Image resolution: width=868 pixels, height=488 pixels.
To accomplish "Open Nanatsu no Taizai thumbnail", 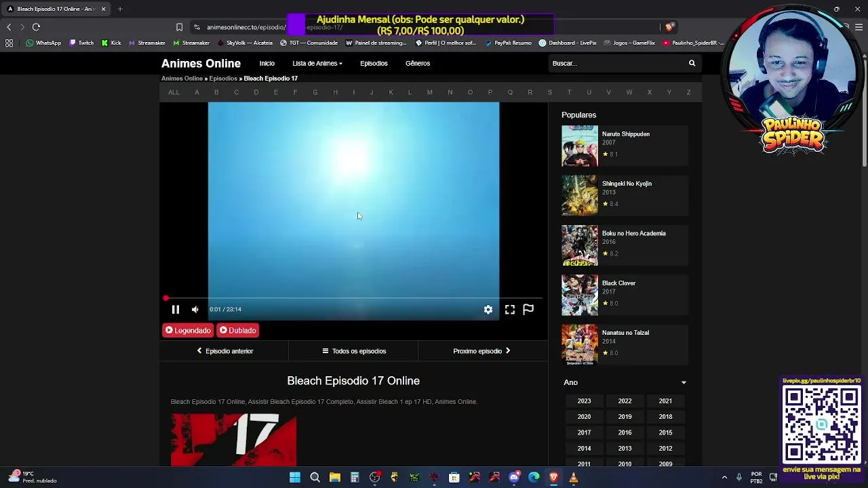I will [580, 345].
